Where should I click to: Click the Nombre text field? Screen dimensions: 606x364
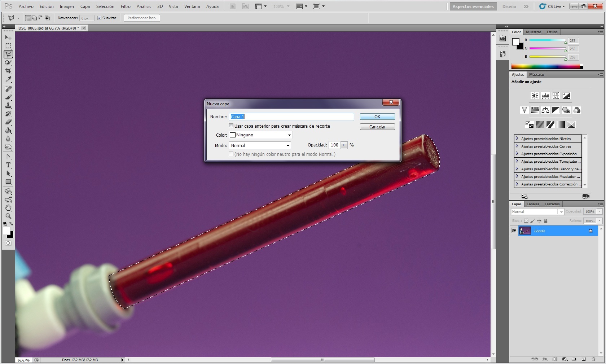(291, 117)
